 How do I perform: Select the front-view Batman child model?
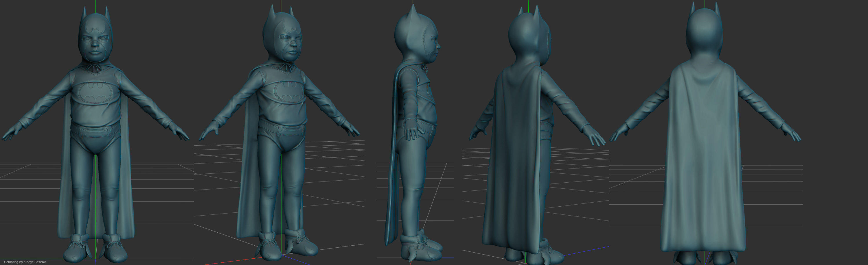click(x=96, y=135)
